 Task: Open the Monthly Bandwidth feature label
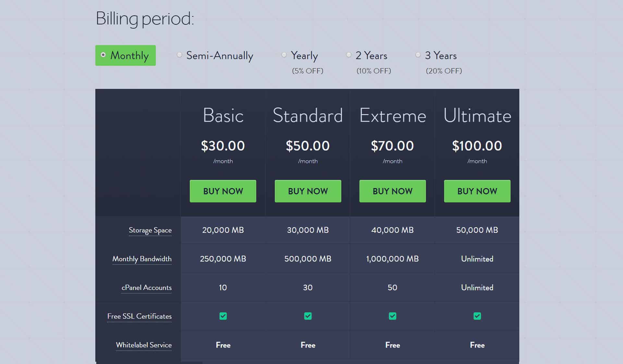(x=142, y=259)
